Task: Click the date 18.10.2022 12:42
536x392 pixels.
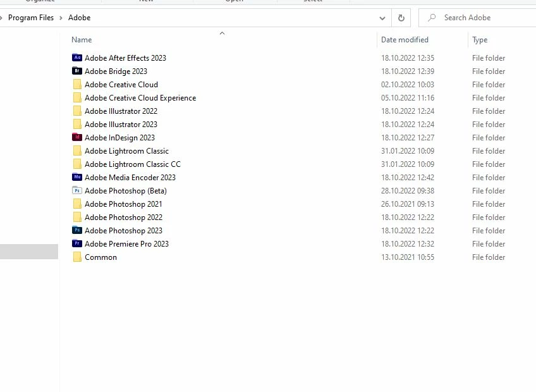Action: [408, 178]
